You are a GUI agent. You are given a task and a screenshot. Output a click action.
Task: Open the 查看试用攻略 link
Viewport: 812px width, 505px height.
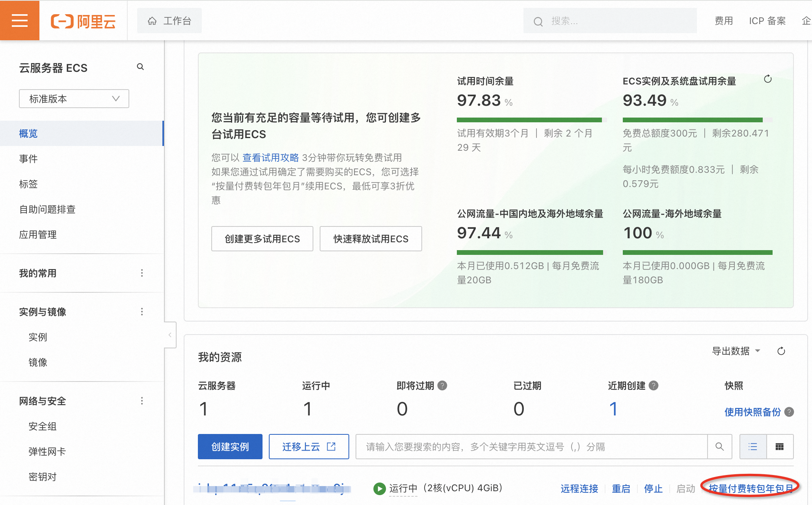click(x=270, y=158)
